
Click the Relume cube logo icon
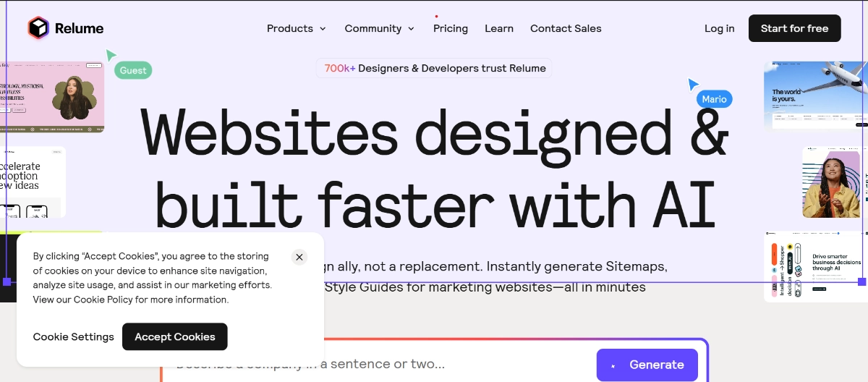point(38,28)
